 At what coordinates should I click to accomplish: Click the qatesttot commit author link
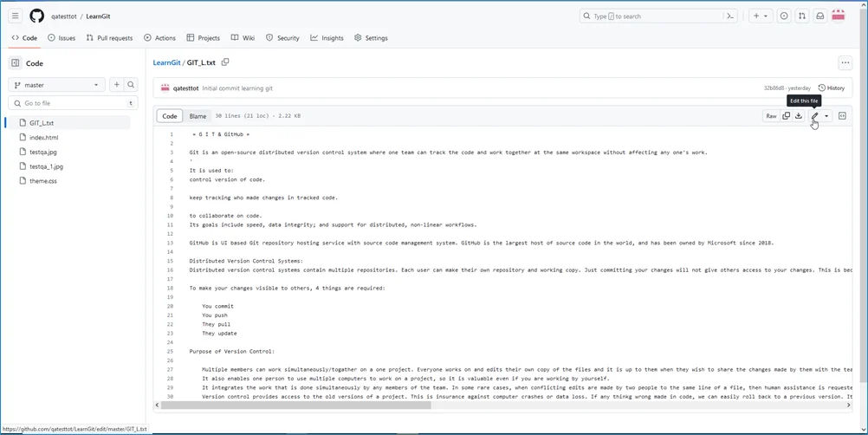186,88
